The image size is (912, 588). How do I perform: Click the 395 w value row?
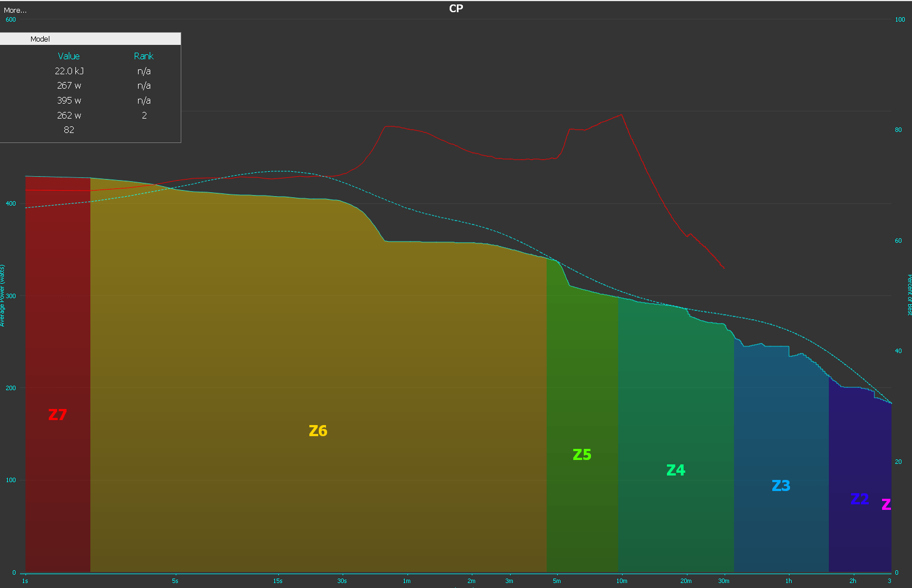click(x=68, y=100)
